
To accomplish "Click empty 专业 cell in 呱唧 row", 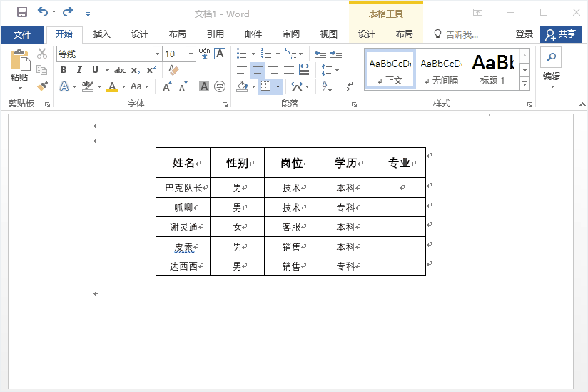I will click(399, 207).
